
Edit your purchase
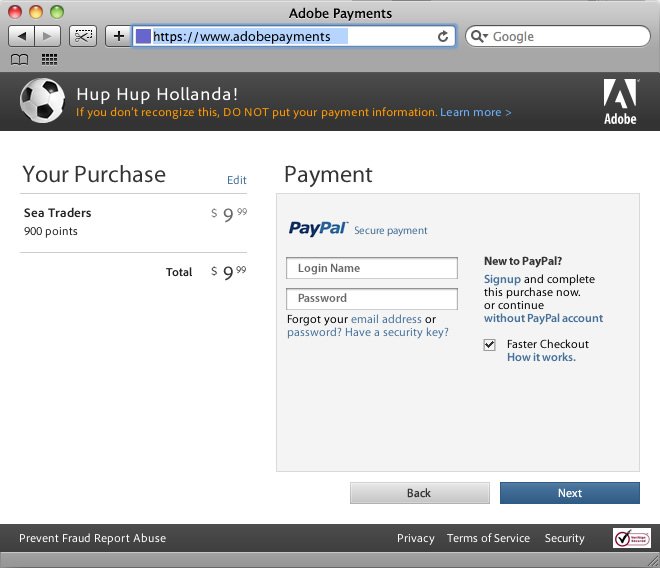pos(237,180)
